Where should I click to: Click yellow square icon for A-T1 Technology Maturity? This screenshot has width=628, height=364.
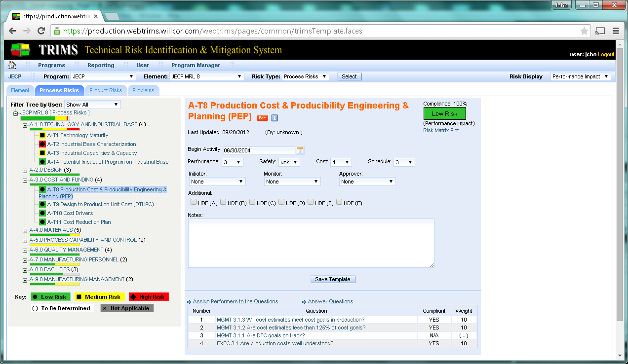42,135
